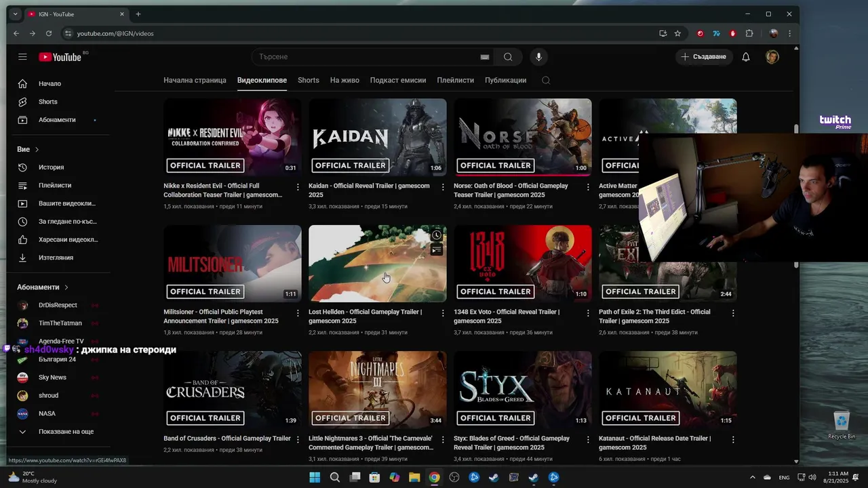Open 'Norse: Oath of Blood' video title
Screen dimensions: 868x488
click(511, 190)
